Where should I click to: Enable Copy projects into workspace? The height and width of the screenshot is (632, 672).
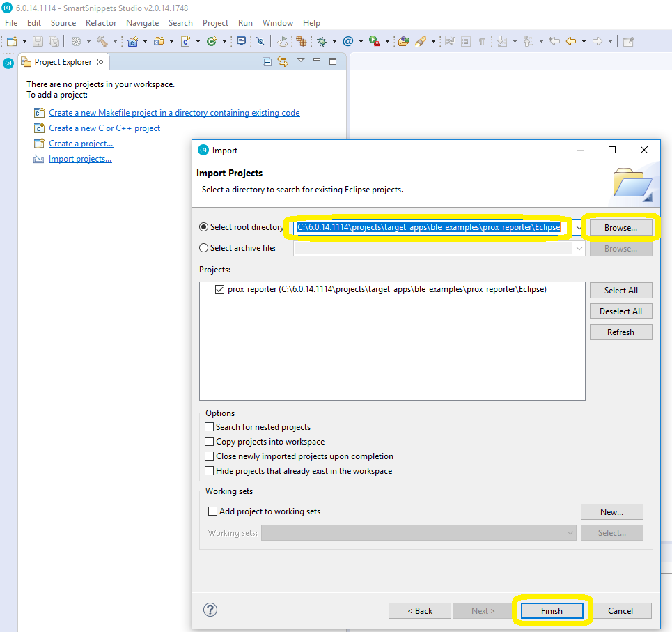[209, 442]
